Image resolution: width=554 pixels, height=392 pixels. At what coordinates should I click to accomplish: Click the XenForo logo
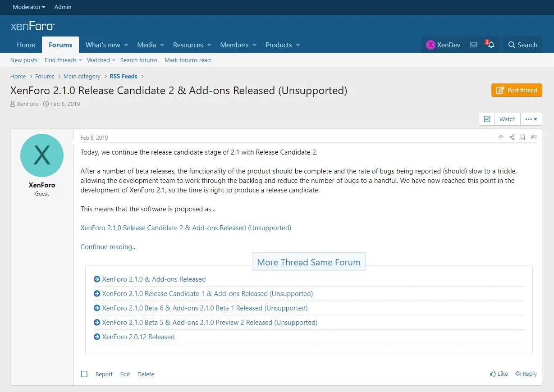coord(32,27)
